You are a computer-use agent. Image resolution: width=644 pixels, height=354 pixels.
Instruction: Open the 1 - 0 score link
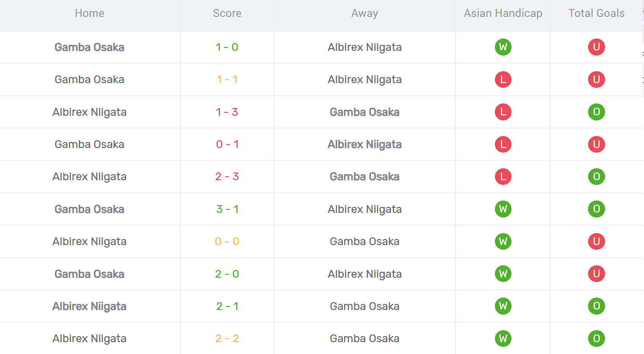[x=227, y=47]
